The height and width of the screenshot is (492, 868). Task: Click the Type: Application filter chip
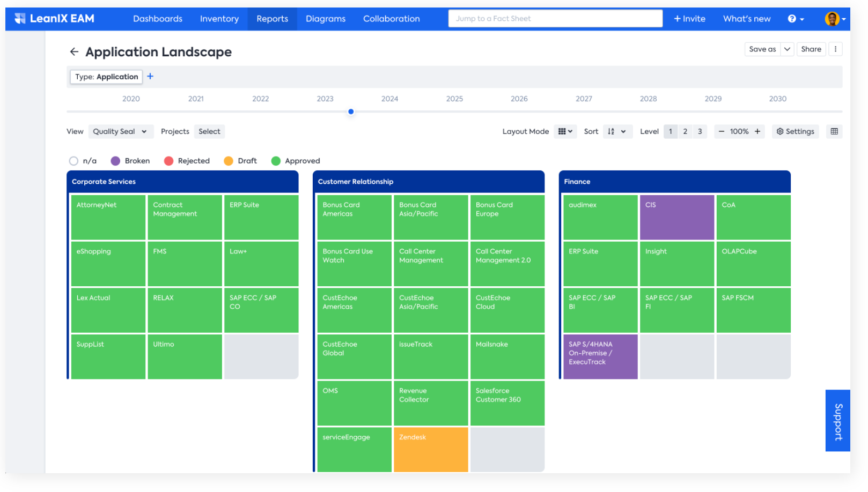[106, 77]
